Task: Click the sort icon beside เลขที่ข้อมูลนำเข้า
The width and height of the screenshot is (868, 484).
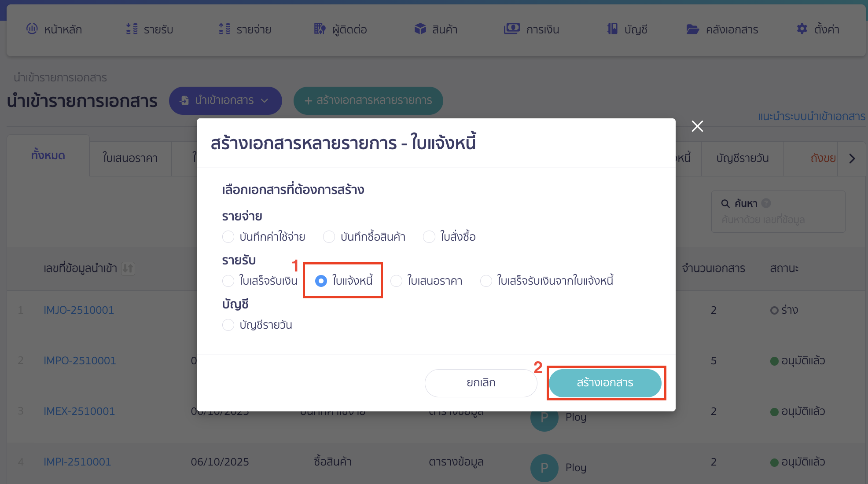Action: click(x=128, y=269)
